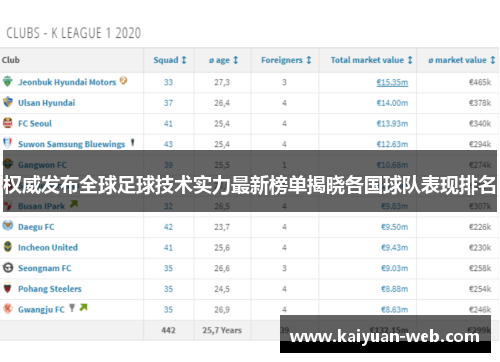The image size is (500, 362).
Task: Click the Gwangju FC crest icon
Action: pyautogui.click(x=7, y=309)
